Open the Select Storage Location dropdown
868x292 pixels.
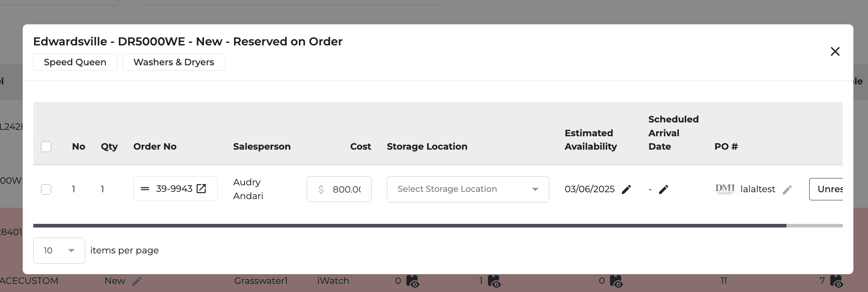pyautogui.click(x=468, y=189)
